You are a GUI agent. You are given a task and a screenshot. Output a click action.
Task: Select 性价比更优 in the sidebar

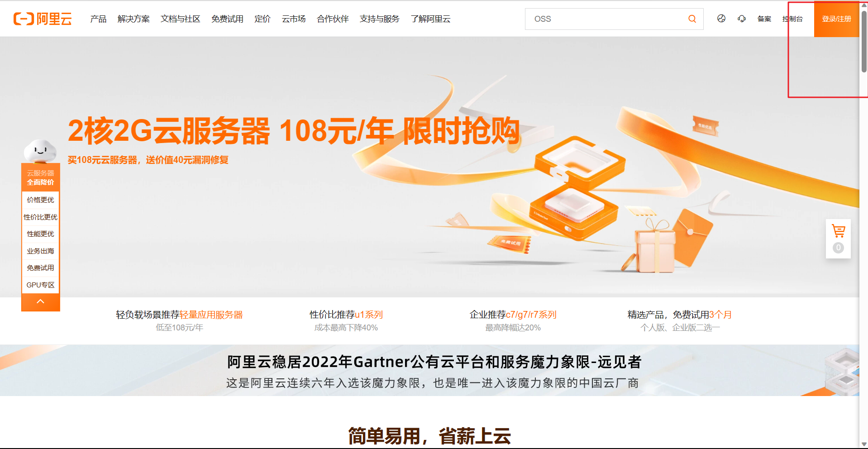point(40,217)
